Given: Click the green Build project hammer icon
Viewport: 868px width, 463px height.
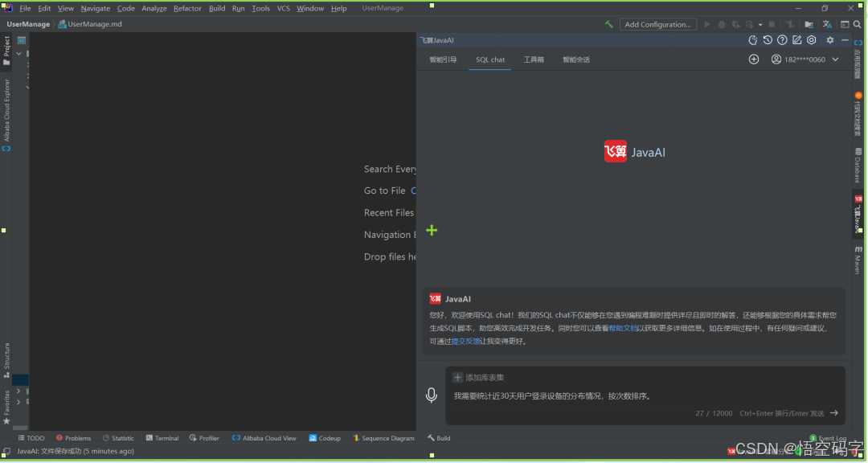Looking at the screenshot, I should pos(609,24).
